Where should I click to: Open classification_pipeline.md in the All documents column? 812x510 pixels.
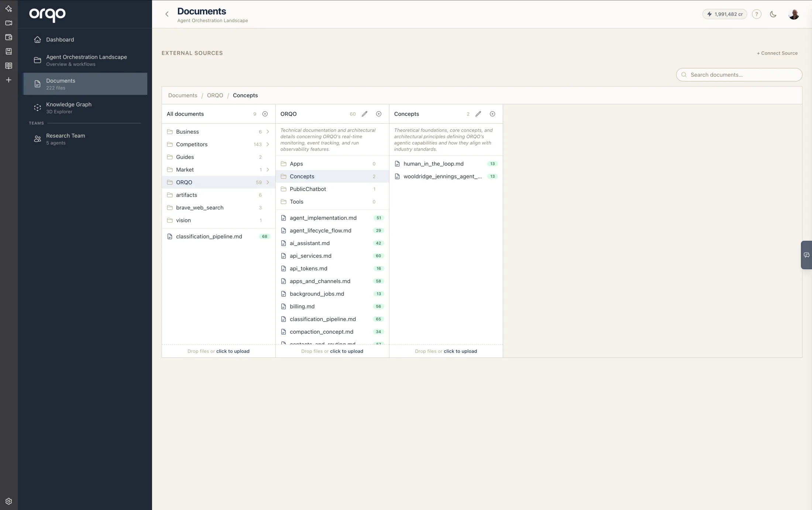tap(219, 236)
